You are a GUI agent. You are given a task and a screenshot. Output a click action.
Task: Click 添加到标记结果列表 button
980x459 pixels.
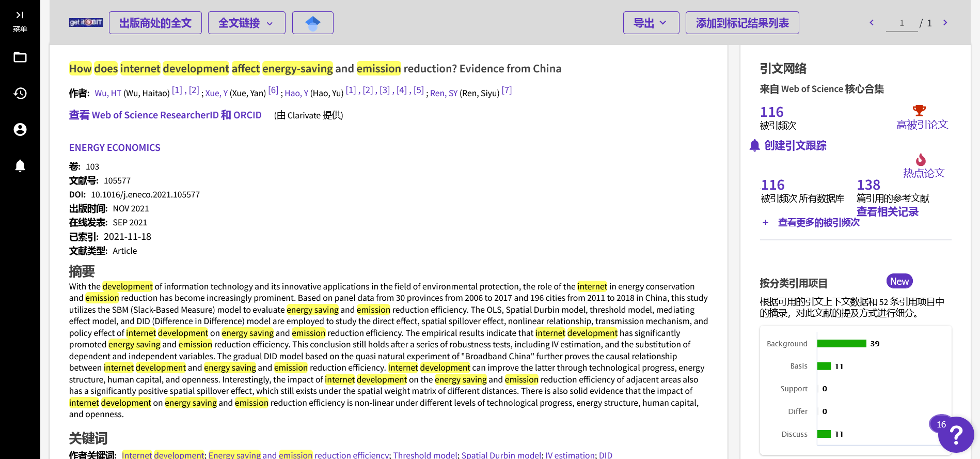click(x=742, y=23)
